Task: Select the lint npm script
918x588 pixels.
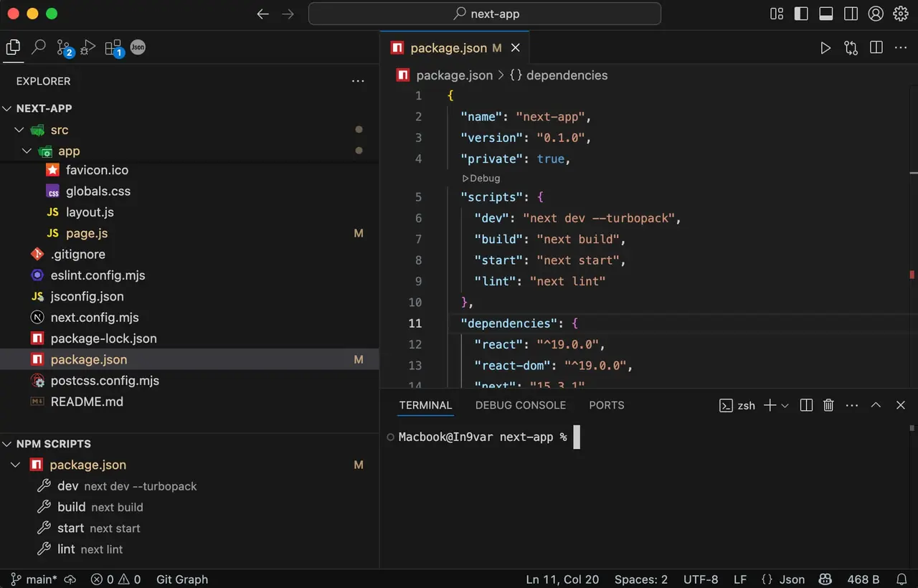Action: [x=189, y=549]
